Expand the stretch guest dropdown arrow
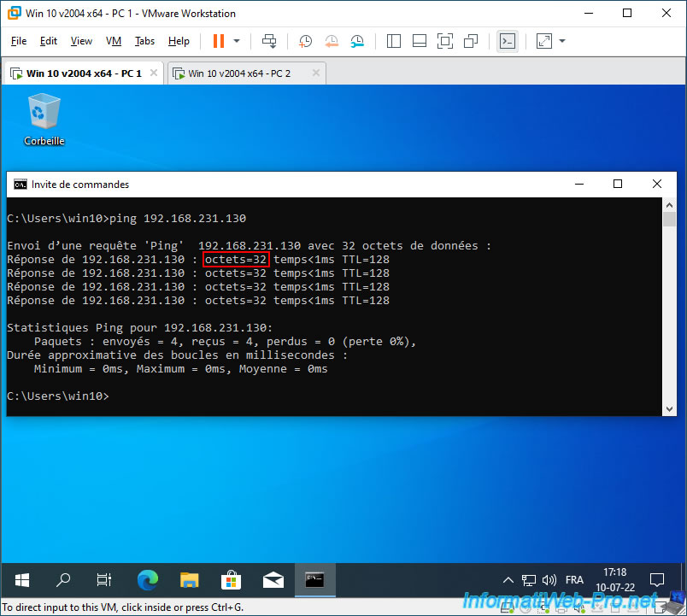Image resolution: width=687 pixels, height=616 pixels. pyautogui.click(x=561, y=41)
